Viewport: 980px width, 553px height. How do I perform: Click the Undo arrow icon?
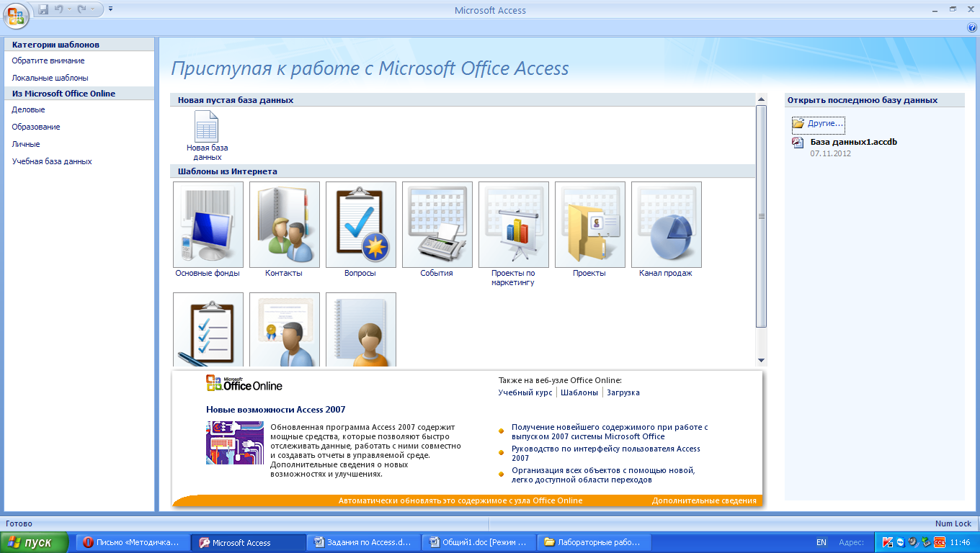click(x=59, y=10)
